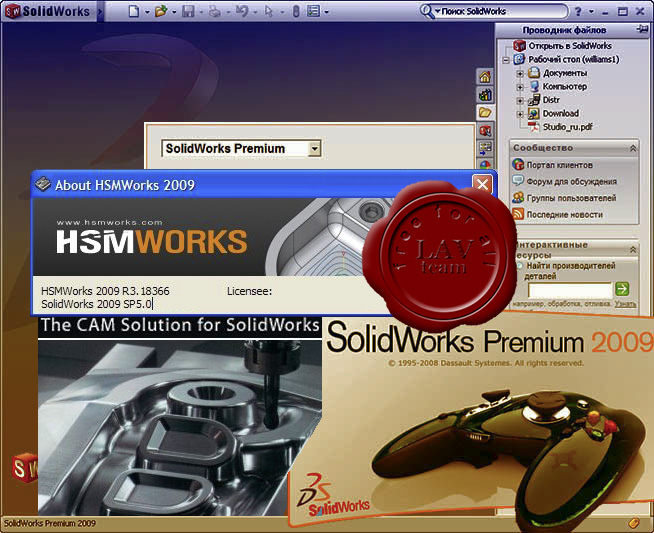Click the Print icon in toolbar
Viewport: 654px width, 533px height.
(x=215, y=11)
